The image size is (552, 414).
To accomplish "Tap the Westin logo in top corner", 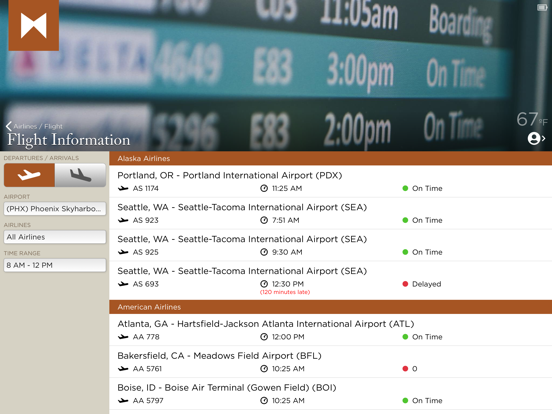I will coord(33,25).
